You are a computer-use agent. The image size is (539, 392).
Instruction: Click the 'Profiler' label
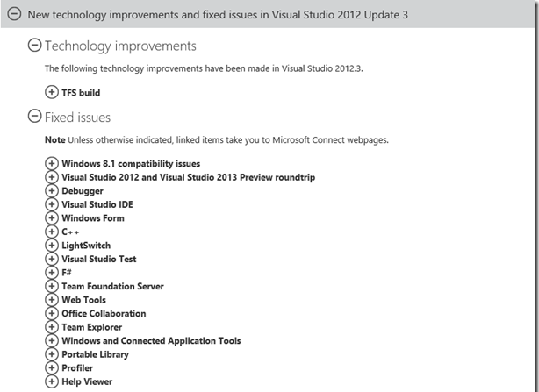(77, 368)
